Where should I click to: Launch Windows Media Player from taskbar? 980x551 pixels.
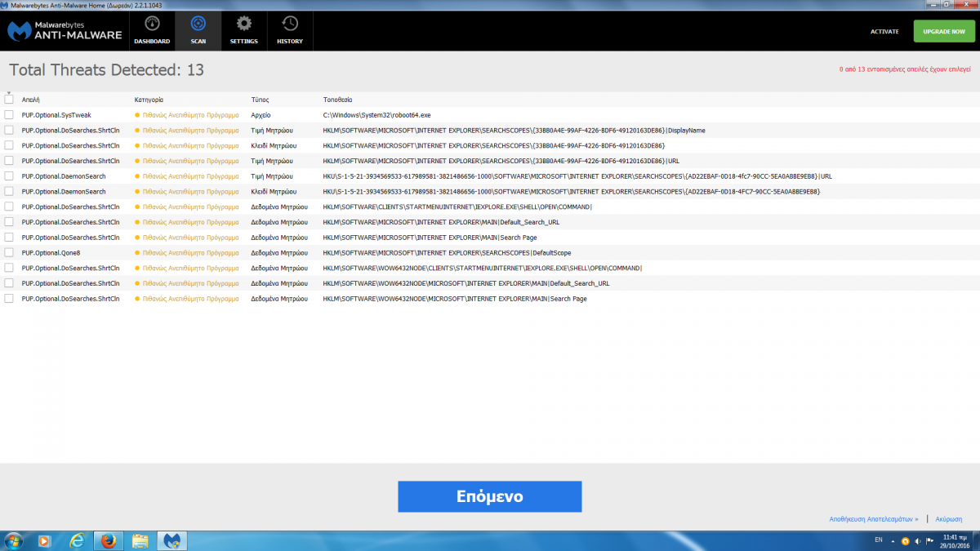pyautogui.click(x=44, y=540)
